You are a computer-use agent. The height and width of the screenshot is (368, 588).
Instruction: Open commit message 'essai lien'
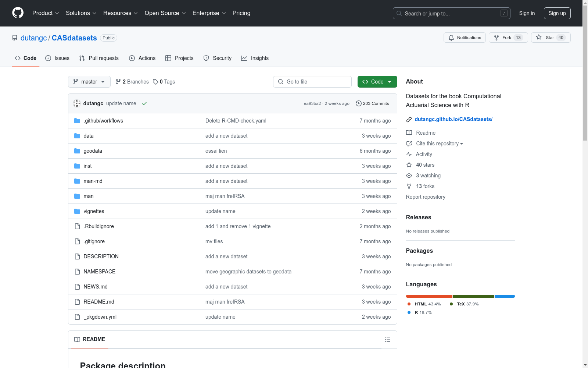tap(216, 151)
